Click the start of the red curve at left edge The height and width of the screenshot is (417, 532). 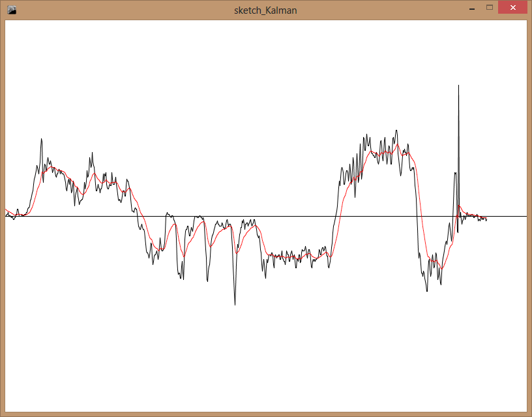click(6, 209)
